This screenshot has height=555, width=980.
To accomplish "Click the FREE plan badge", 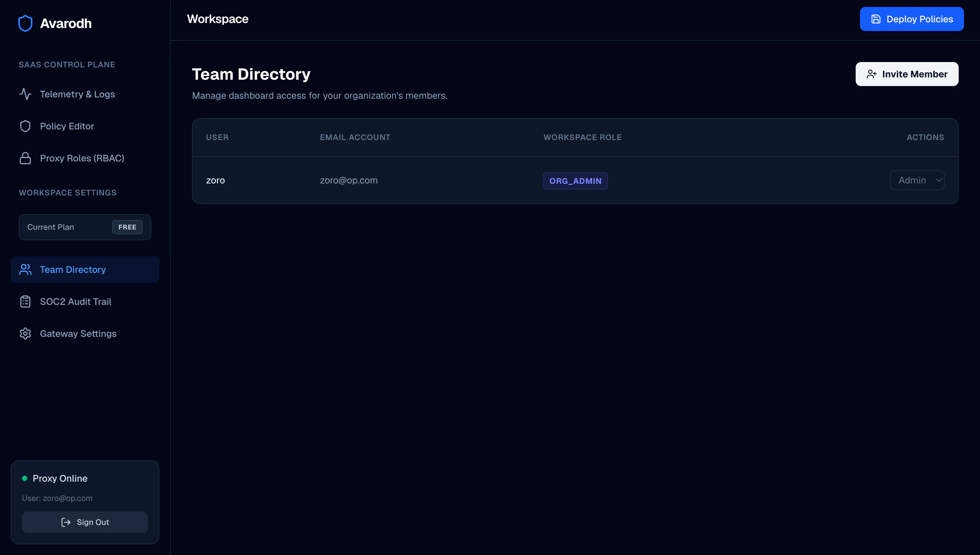I will pyautogui.click(x=127, y=227).
